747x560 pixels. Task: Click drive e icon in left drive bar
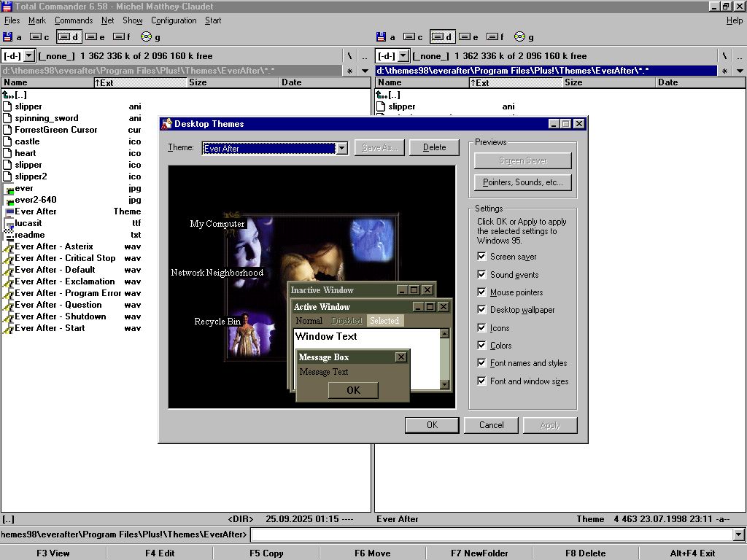91,37
